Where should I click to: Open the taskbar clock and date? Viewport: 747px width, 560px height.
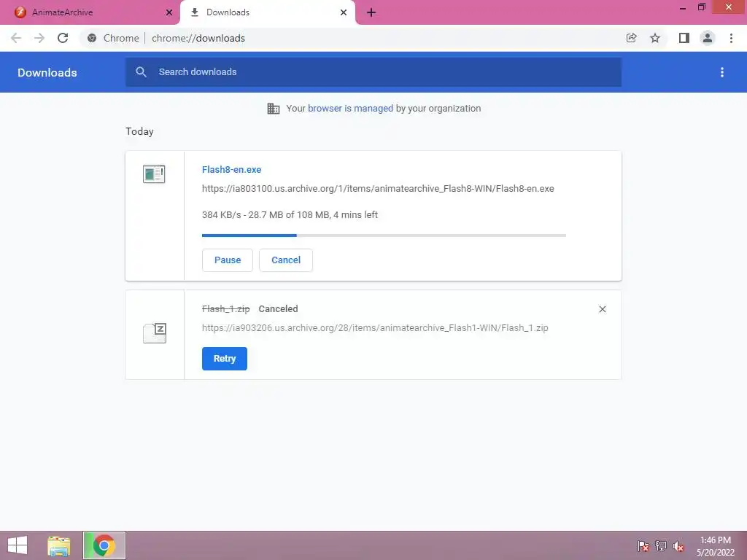716,546
